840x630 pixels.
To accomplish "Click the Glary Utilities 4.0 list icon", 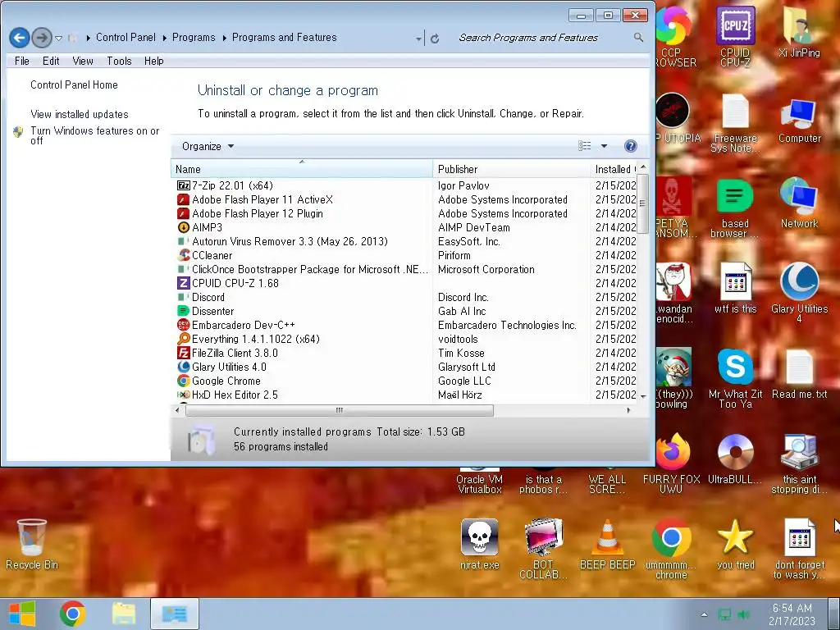I will pyautogui.click(x=183, y=367).
